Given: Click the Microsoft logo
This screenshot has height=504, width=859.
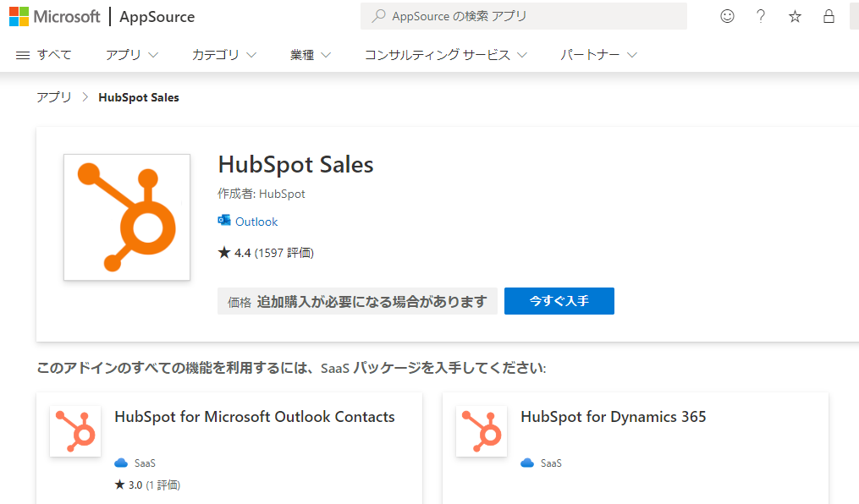Looking at the screenshot, I should coord(55,16).
